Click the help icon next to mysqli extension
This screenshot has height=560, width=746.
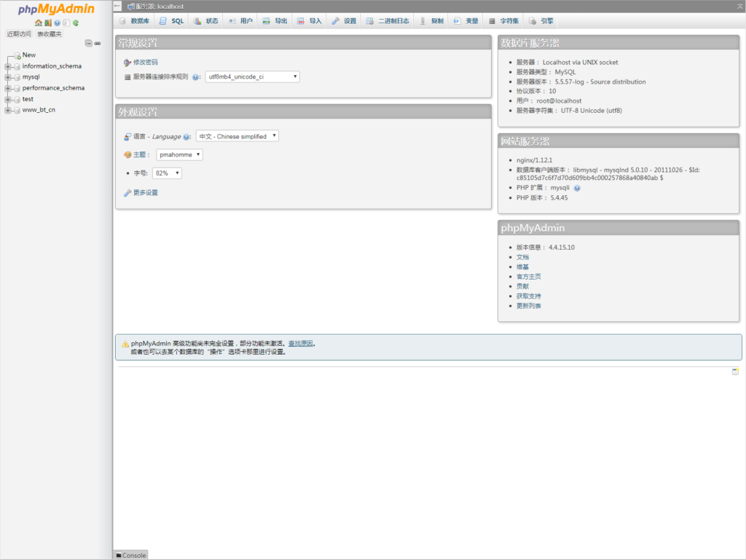[x=577, y=188]
